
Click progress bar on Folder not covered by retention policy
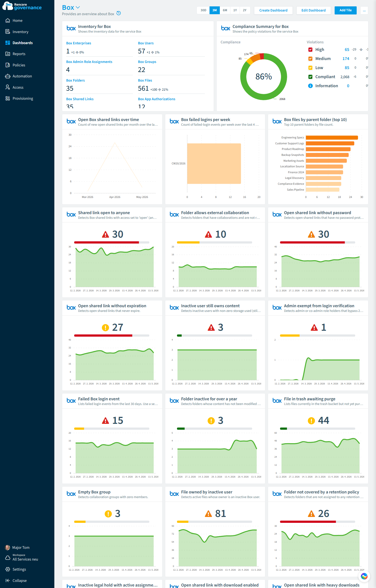[x=317, y=522]
